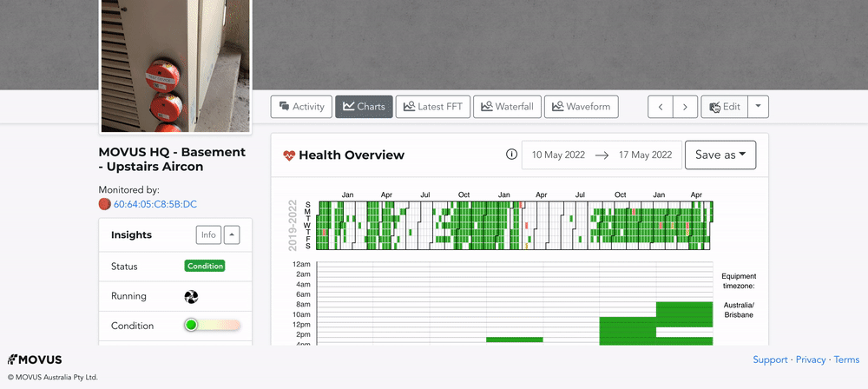The height and width of the screenshot is (389, 868).
Task: Switch to the Activity tab
Action: pos(300,107)
